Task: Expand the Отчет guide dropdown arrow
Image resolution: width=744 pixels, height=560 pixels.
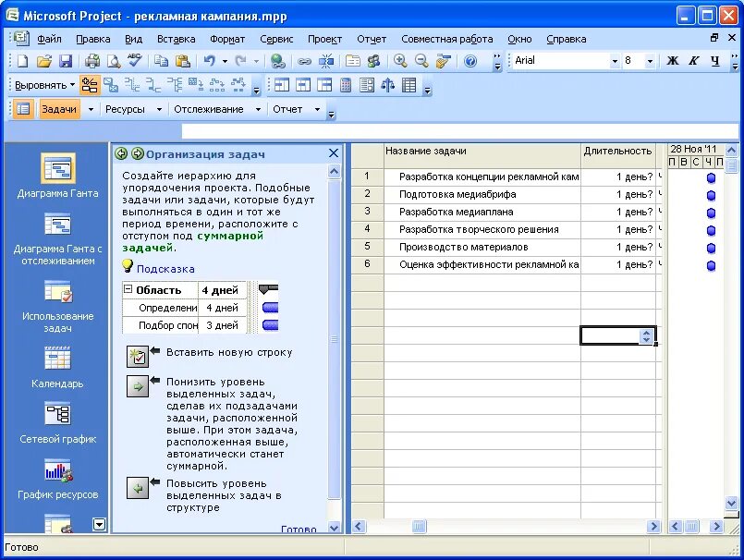Action: (317, 109)
